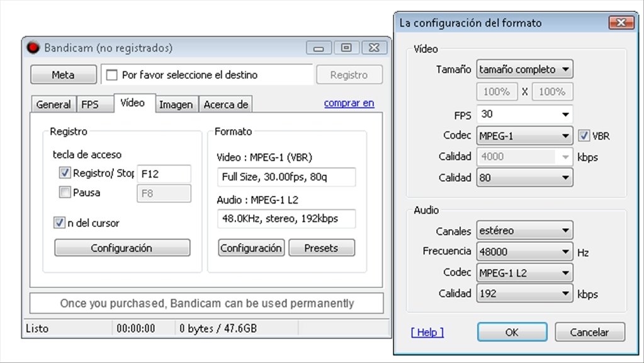
Task: Expand the Calidad 80 quality dropdown
Action: click(x=524, y=178)
